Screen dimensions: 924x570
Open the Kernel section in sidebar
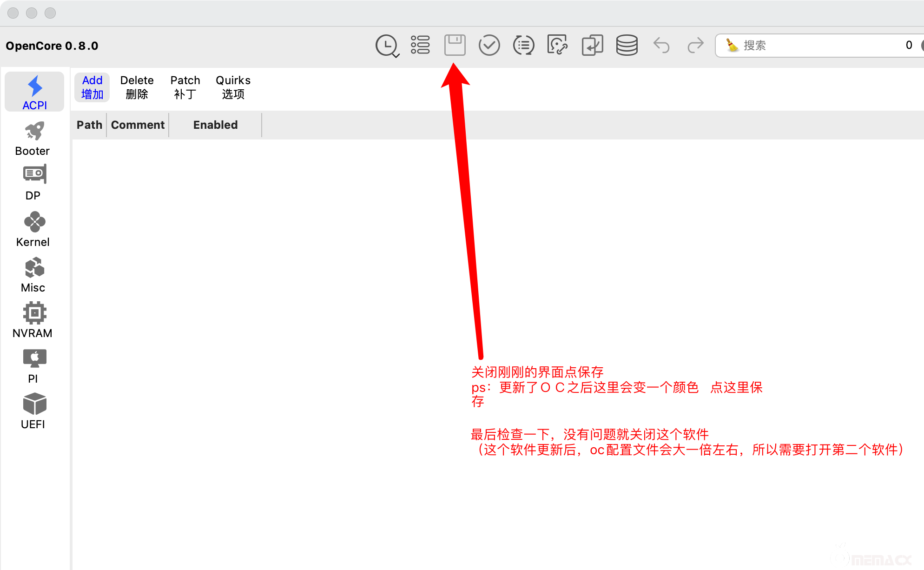tap(33, 230)
